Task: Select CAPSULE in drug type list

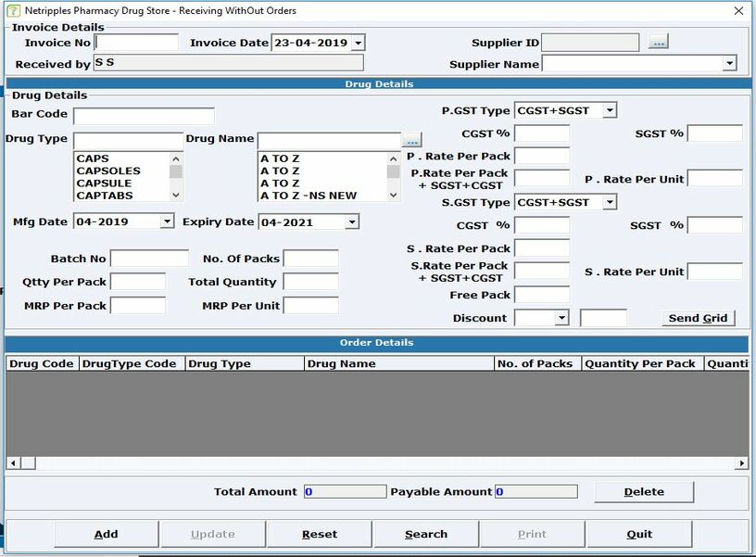Action: click(x=122, y=184)
